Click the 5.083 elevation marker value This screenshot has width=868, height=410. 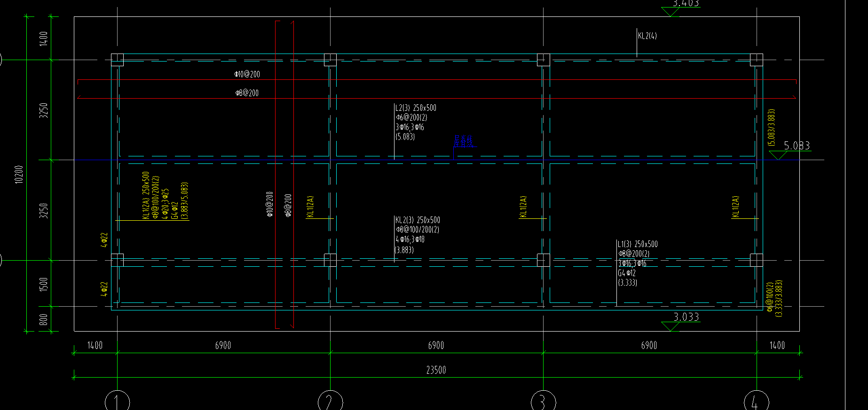[797, 146]
